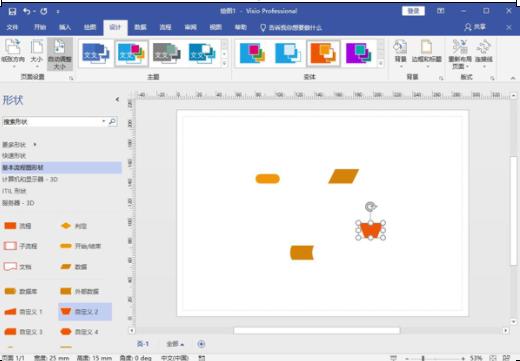Expand the variants gallery more arrow

(x=380, y=63)
